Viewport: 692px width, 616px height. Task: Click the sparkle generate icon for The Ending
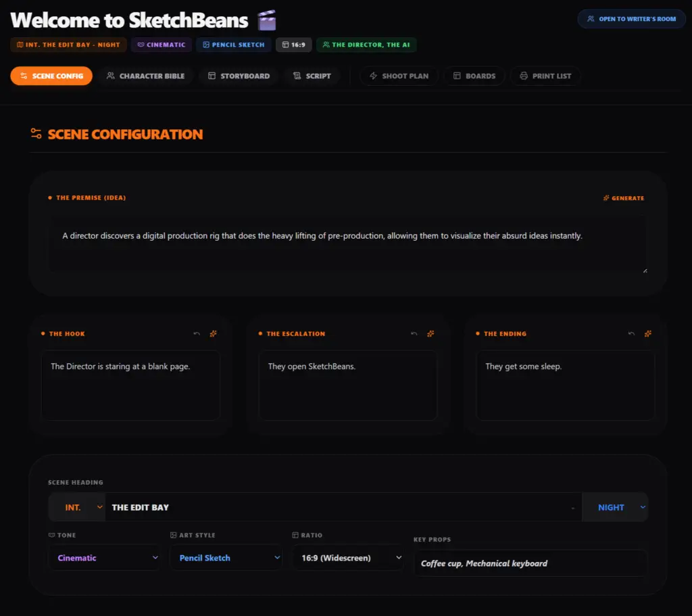[648, 333]
